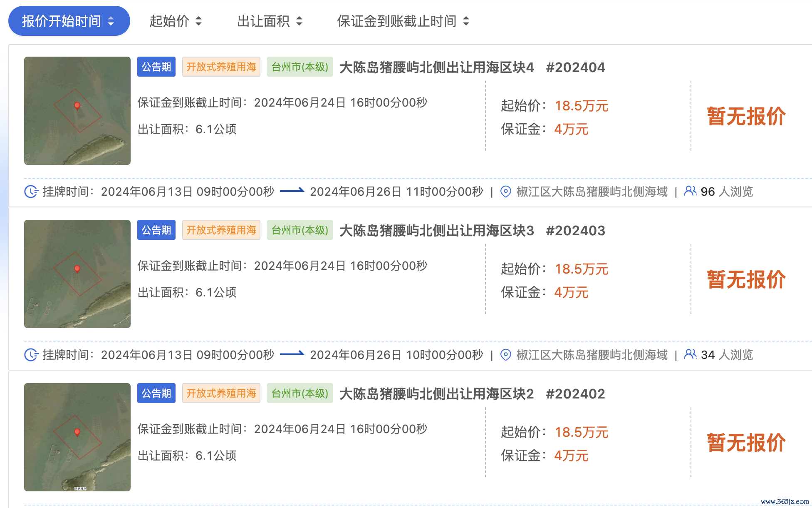
Task: Click viewers icon next to 96 人浏览
Action: 690,191
